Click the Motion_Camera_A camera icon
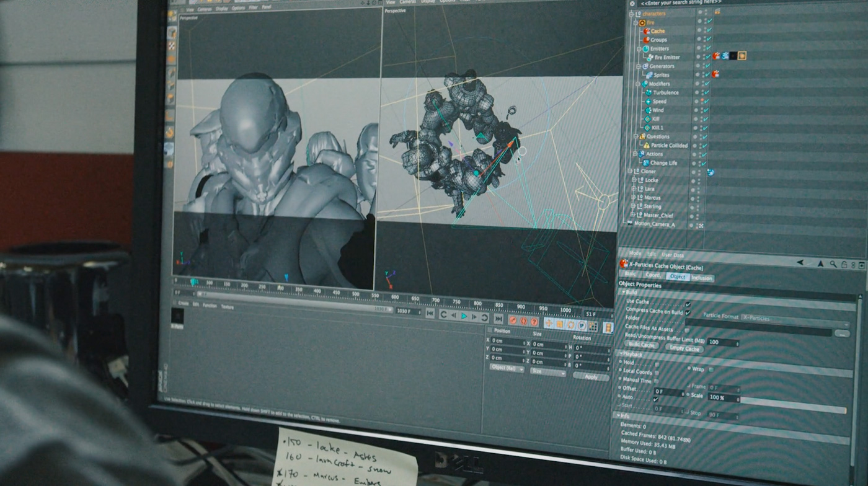This screenshot has height=486, width=868. point(630,224)
